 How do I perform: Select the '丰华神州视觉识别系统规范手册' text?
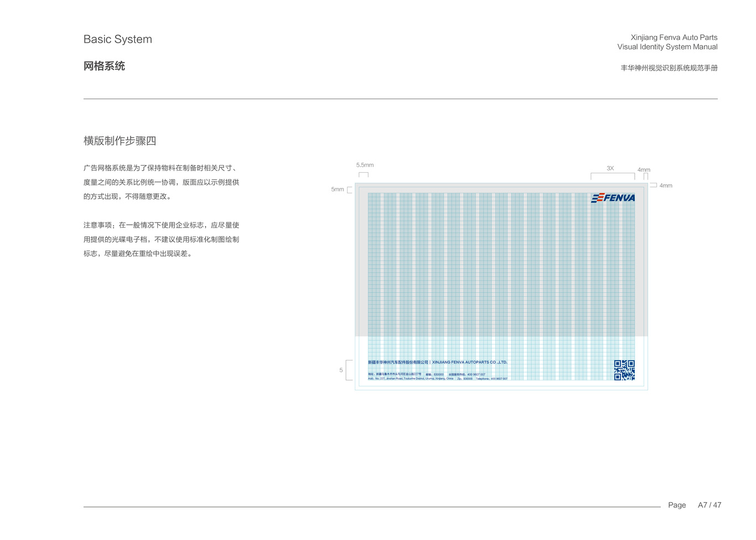[669, 68]
